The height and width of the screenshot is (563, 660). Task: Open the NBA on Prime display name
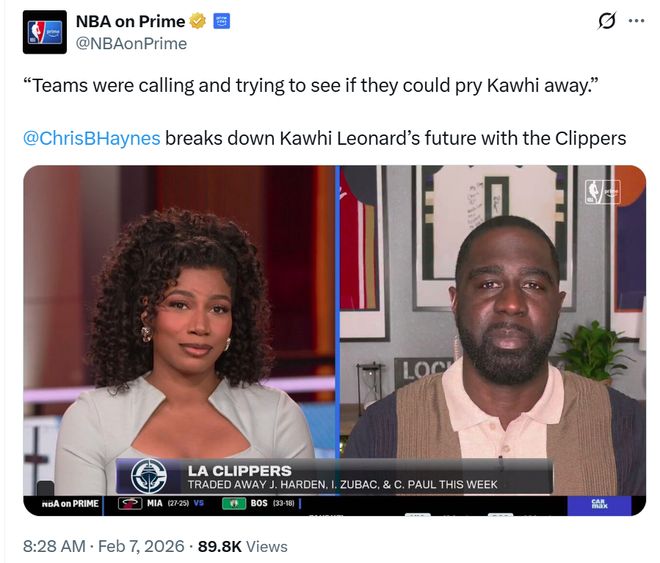pos(130,21)
